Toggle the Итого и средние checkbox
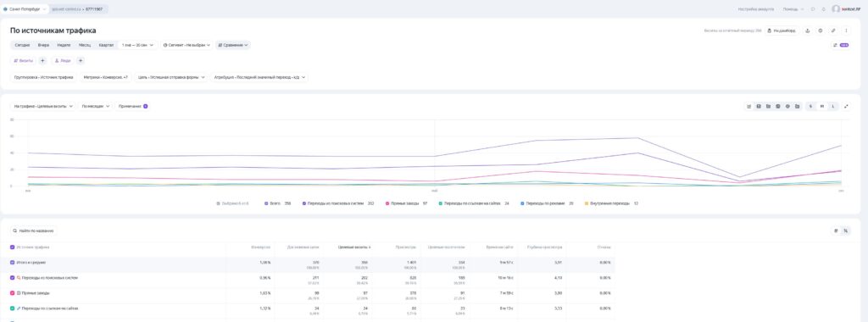868x322 pixels. coord(12,262)
